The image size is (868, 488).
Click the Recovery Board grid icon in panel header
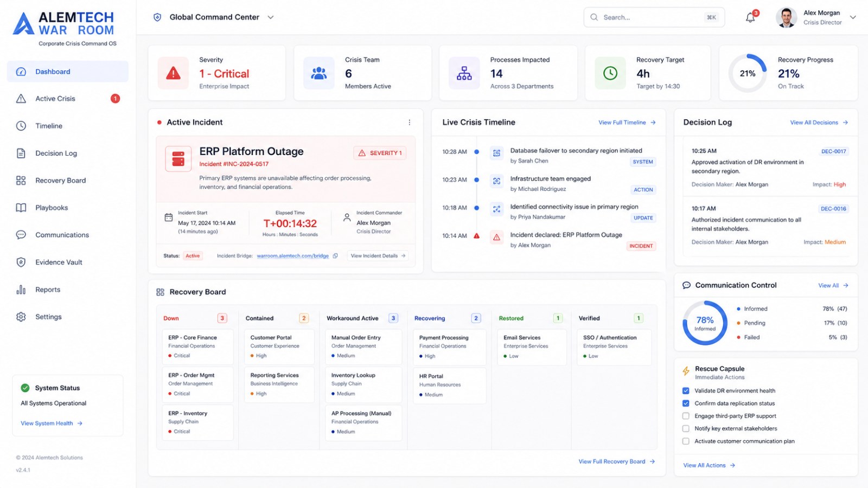[x=160, y=292]
